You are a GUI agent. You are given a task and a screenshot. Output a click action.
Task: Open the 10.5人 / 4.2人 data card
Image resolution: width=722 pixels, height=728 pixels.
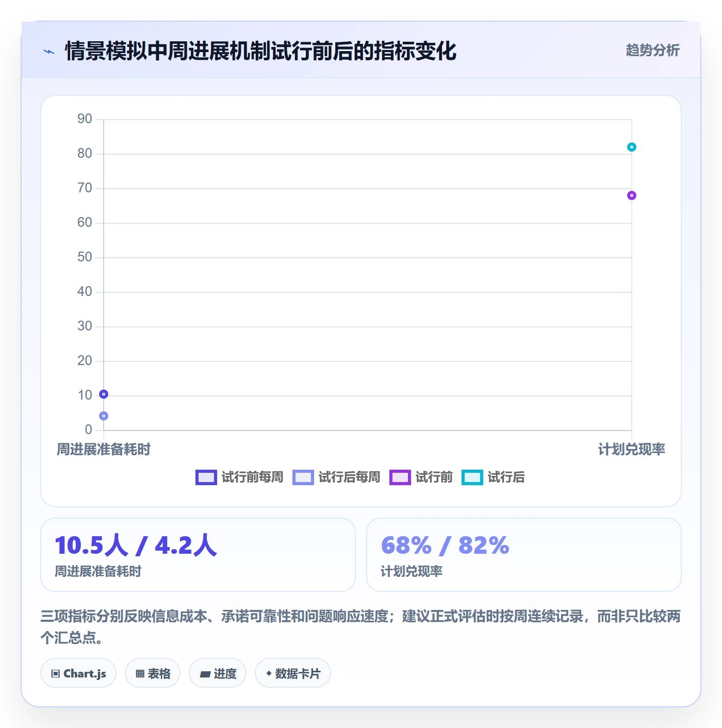(198, 555)
